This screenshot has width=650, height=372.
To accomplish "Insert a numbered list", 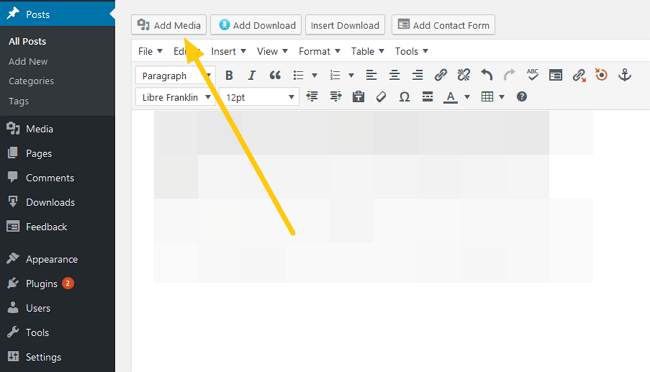I will pyautogui.click(x=335, y=75).
